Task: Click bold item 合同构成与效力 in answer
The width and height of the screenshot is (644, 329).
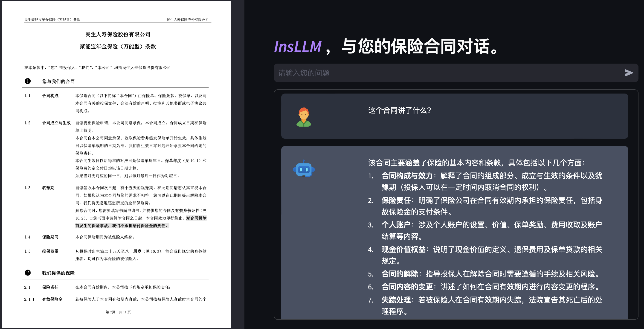Action: (407, 176)
